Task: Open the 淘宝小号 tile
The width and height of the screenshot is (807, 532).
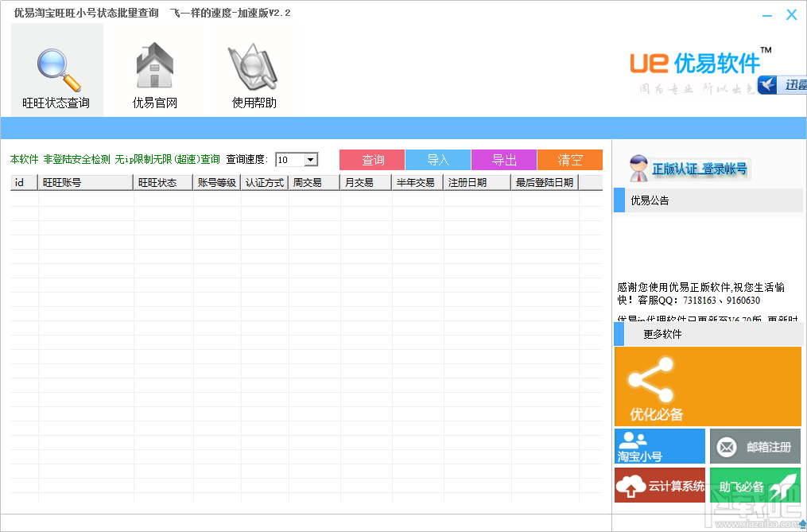Action: 660,446
